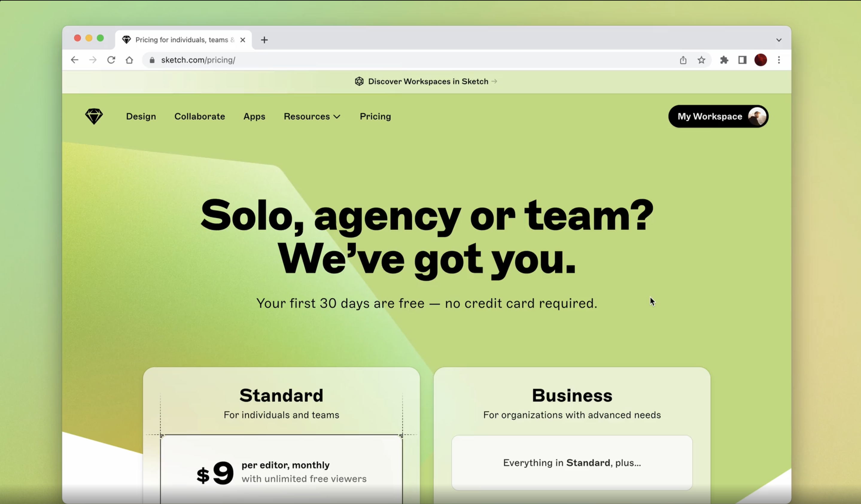
Task: Click the lock/secure site icon in address bar
Action: (x=152, y=60)
